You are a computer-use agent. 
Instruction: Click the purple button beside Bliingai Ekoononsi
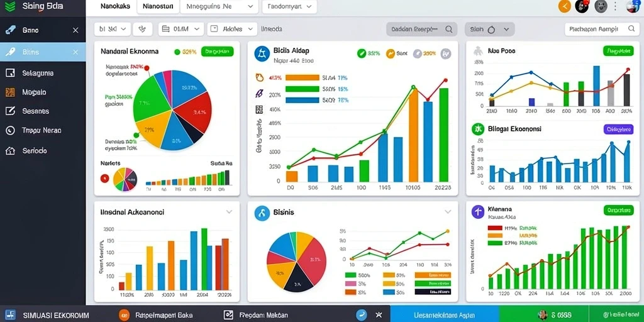pyautogui.click(x=618, y=129)
